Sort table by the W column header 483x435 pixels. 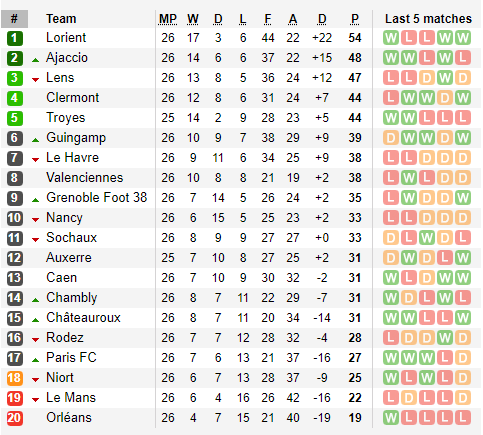click(193, 19)
